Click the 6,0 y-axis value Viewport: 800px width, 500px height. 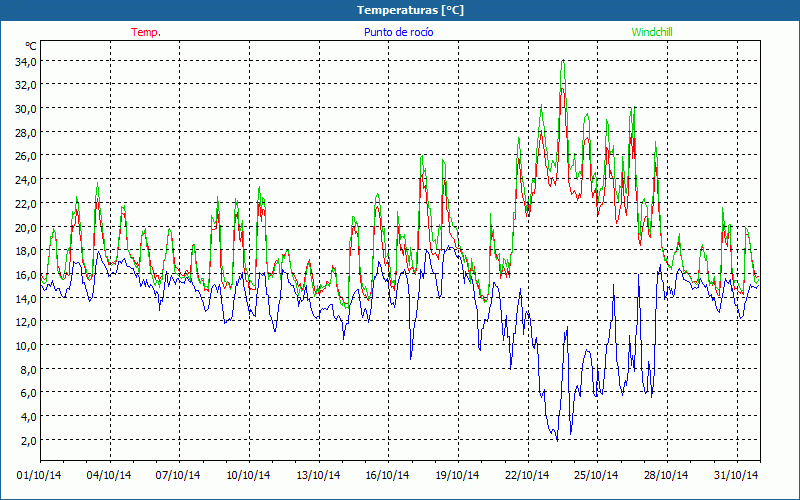[x=29, y=393]
